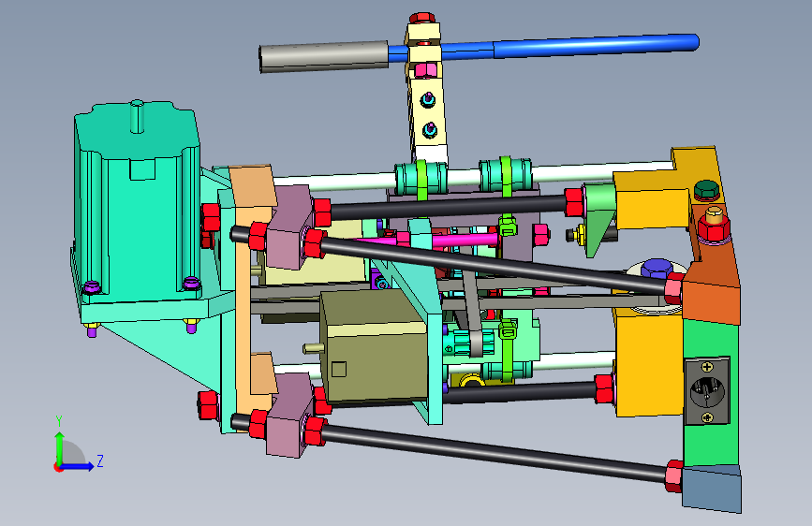This screenshot has height=526, width=812.
Task: Select the power socket with two screws
Action: (707, 391)
